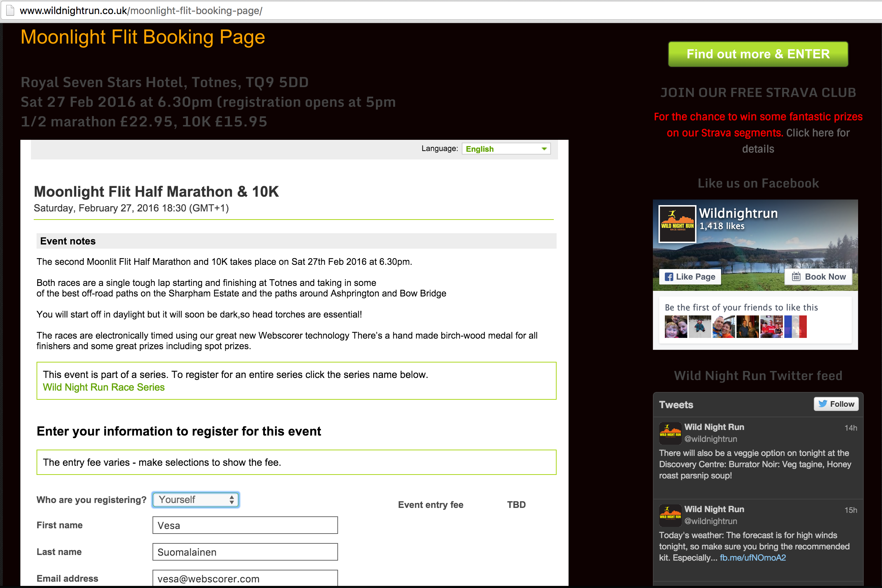882x588 pixels.
Task: Click first tweet's Wild Night Run avatar
Action: click(x=670, y=433)
